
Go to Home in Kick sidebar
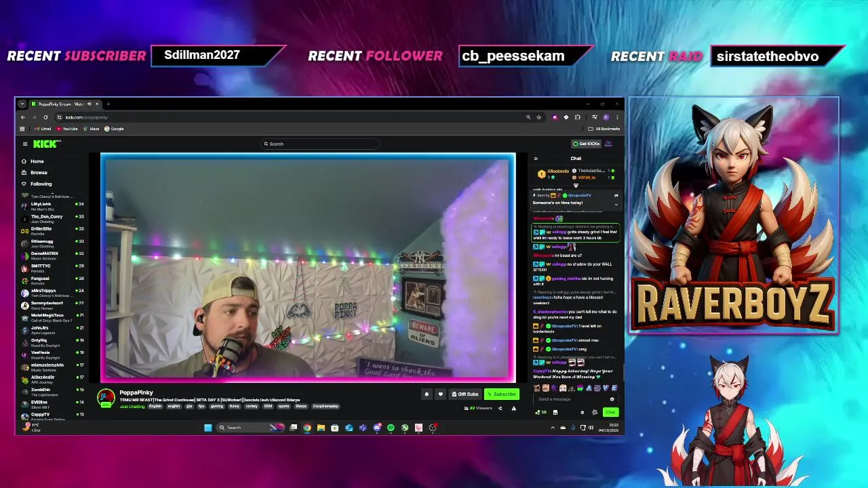click(x=33, y=161)
